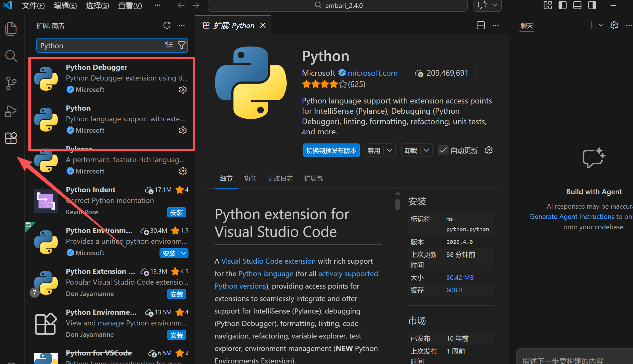Switch to the 细节 tab
The image size is (633, 364).
click(226, 178)
